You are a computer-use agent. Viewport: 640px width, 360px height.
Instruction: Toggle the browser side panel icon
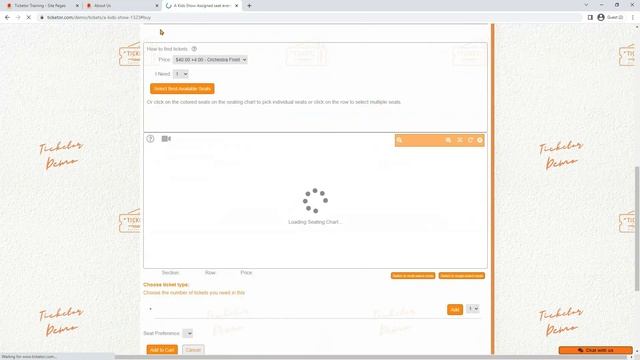pyautogui.click(x=590, y=18)
